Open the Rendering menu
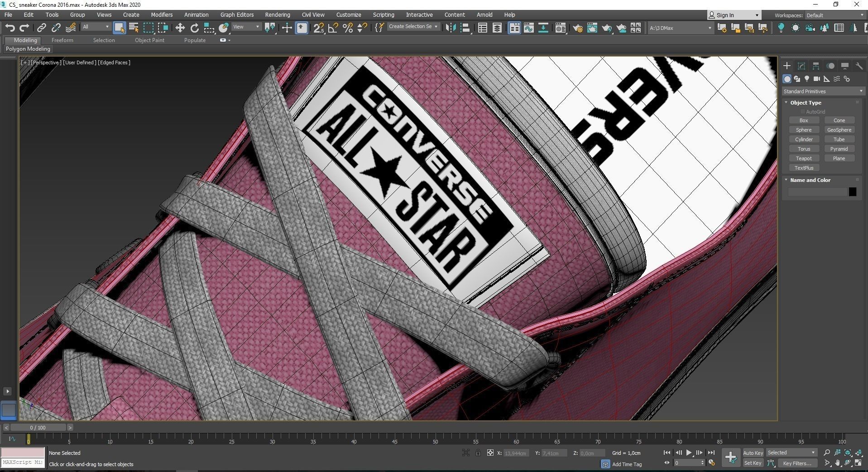Screen dimensions: 868x472 (278, 15)
